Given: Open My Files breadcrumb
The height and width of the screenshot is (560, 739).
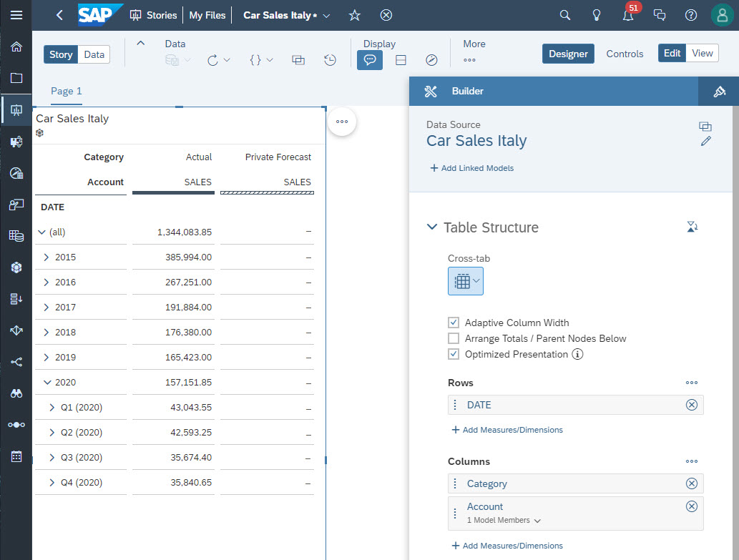Looking at the screenshot, I should 207,16.
